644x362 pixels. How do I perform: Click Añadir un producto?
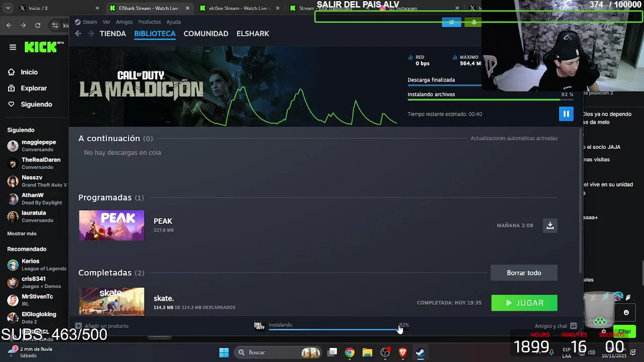(102, 326)
